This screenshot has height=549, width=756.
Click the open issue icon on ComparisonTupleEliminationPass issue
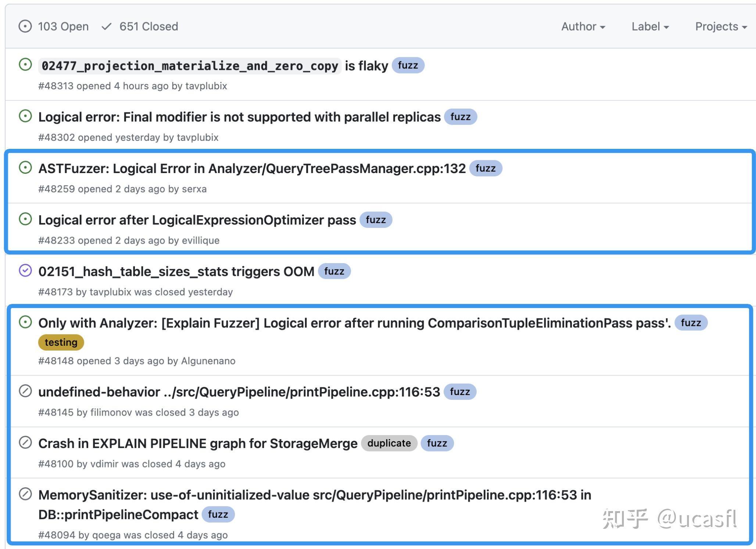25,323
